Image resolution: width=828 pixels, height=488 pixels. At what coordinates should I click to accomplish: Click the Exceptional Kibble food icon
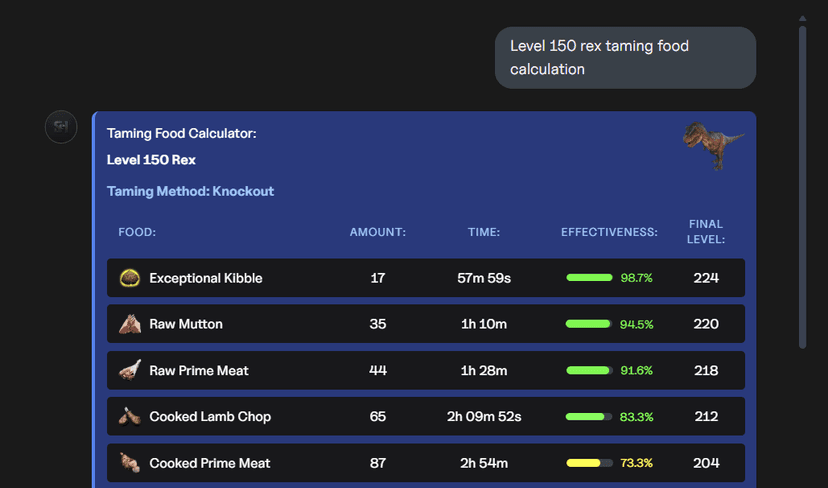(x=130, y=278)
